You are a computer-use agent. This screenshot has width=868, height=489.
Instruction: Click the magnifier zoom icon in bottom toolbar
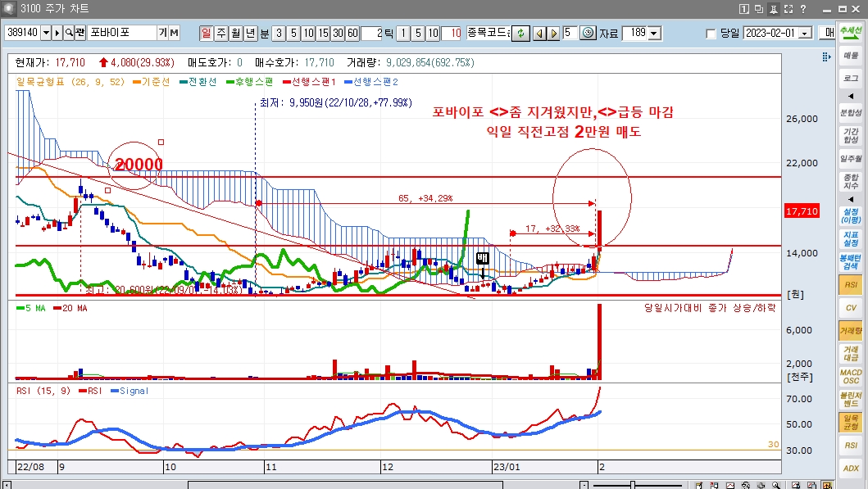[x=776, y=486]
